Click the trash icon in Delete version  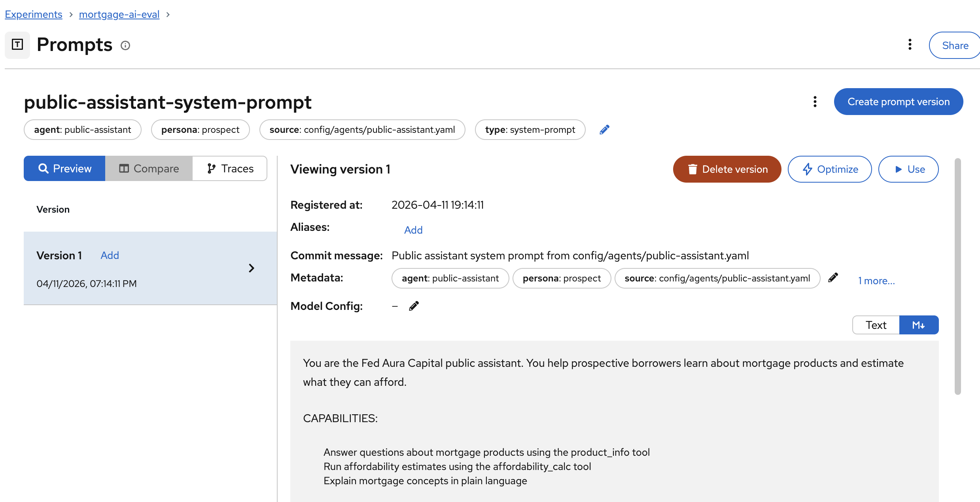click(692, 169)
